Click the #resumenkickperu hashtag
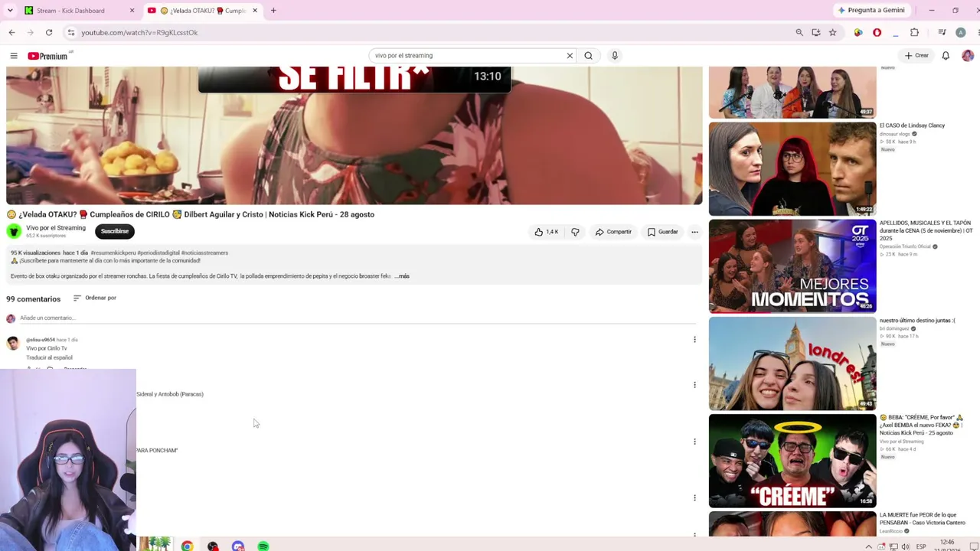 click(113, 253)
